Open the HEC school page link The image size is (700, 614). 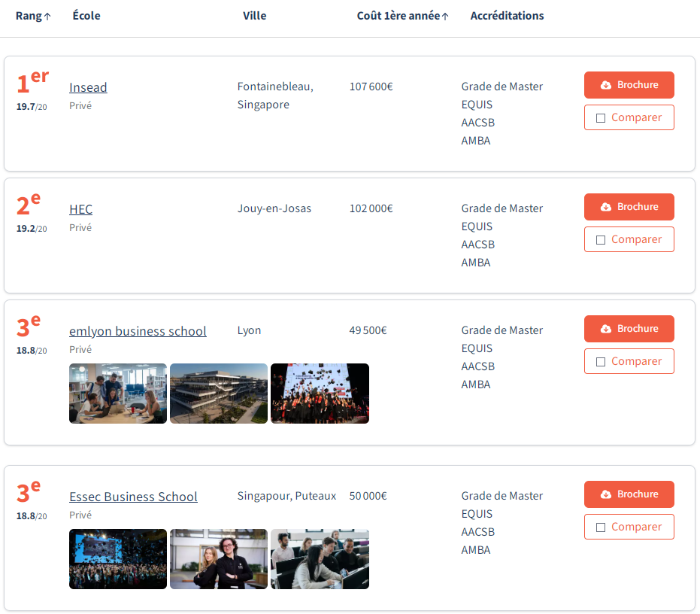[x=80, y=209]
